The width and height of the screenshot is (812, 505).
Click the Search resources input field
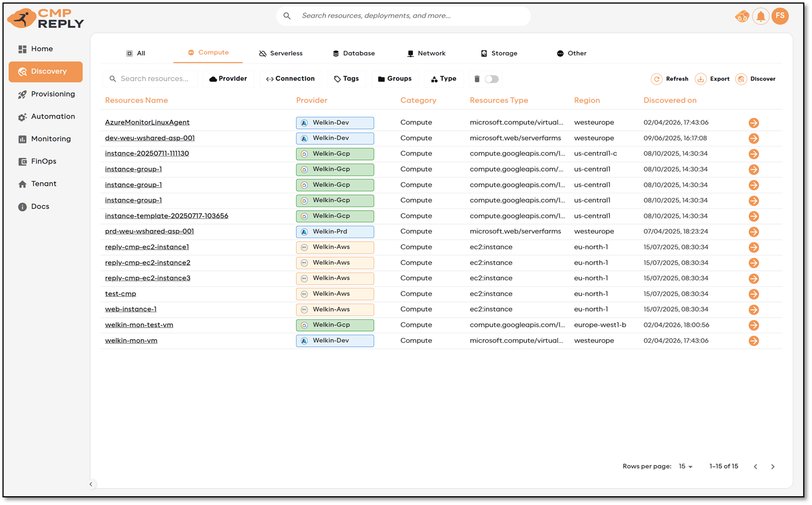click(154, 79)
